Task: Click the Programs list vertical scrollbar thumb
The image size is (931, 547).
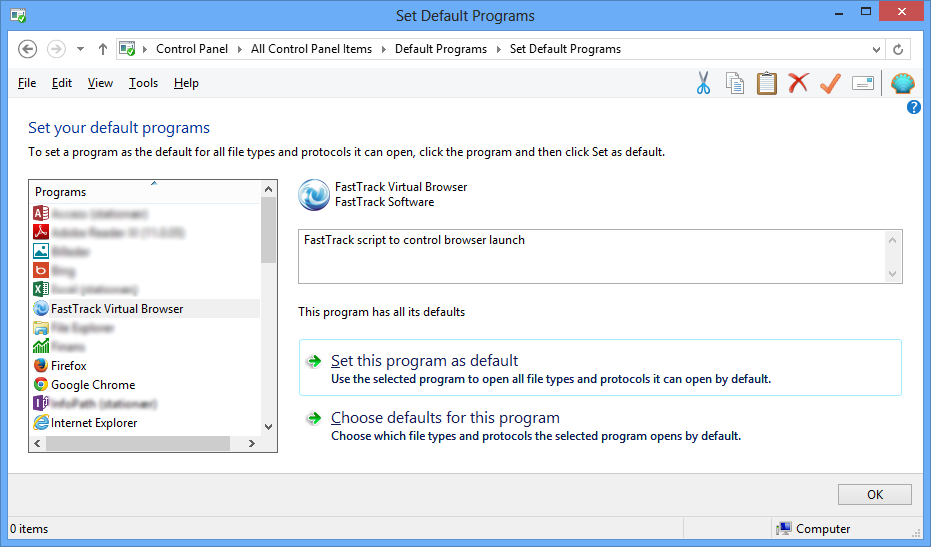Action: (x=268, y=230)
